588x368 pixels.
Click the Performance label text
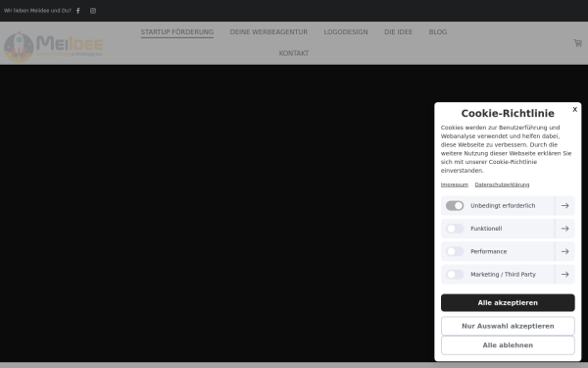pyautogui.click(x=489, y=251)
